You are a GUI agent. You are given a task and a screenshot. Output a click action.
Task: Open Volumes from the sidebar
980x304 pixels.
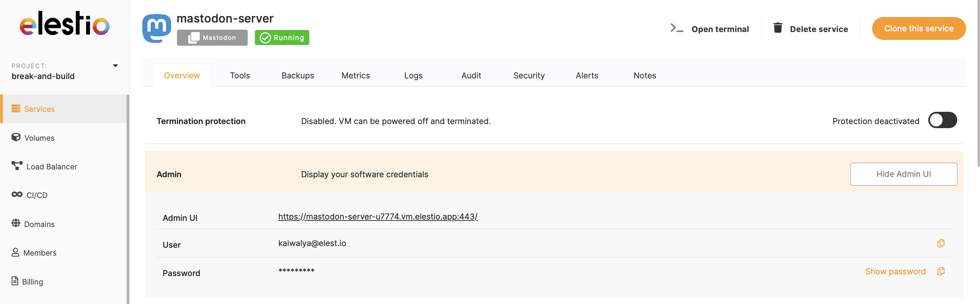pos(39,138)
